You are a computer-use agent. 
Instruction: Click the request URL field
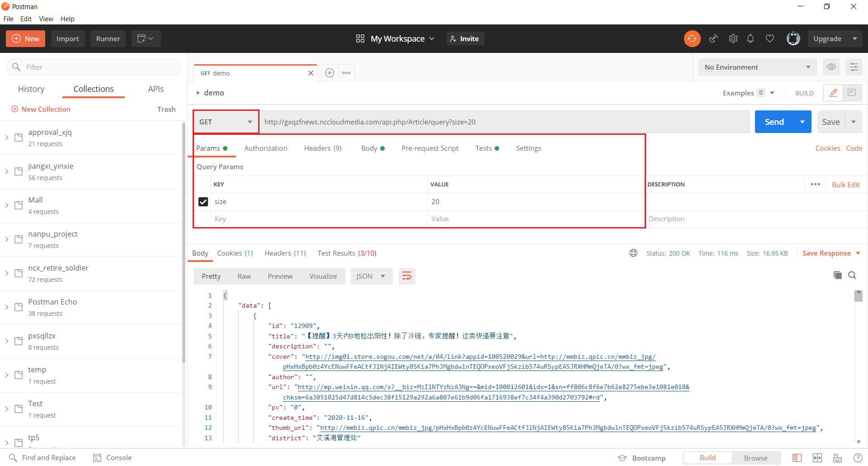(504, 122)
